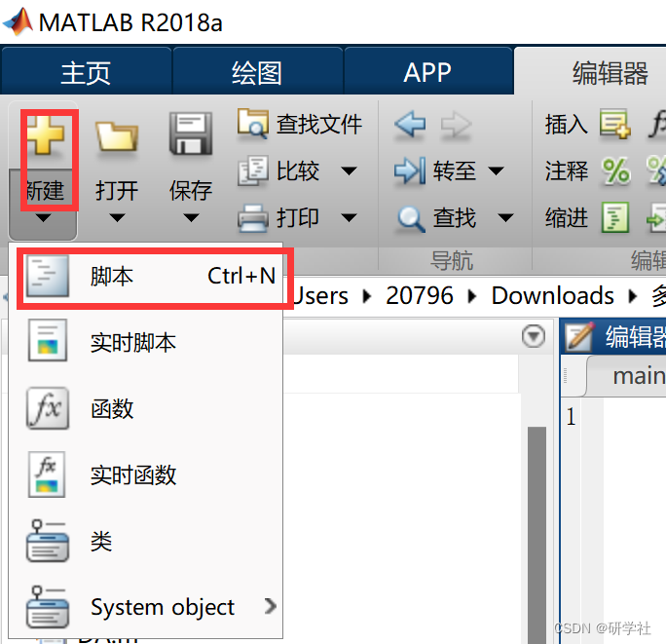Expand the 转至 dropdown arrow
Screen dimensions: 666x644
496,171
